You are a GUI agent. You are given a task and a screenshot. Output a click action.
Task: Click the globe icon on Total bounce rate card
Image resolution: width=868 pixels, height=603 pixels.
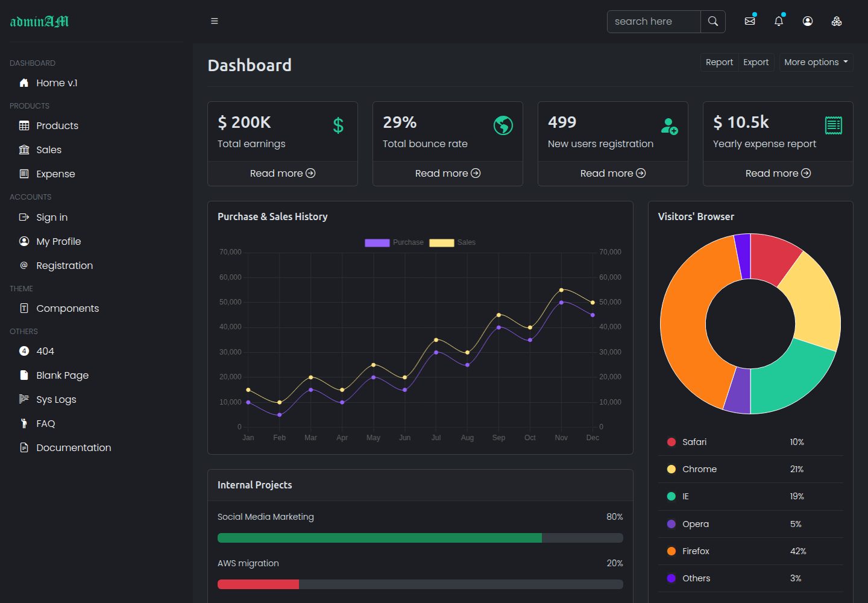(x=503, y=125)
